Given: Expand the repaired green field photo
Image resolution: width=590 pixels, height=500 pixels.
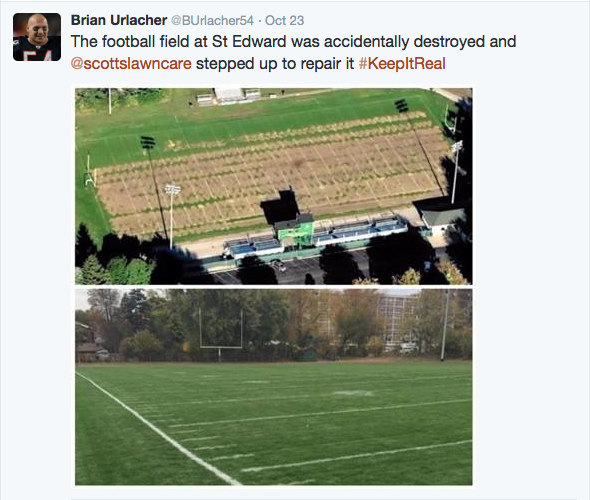Looking at the screenshot, I should coord(274,387).
